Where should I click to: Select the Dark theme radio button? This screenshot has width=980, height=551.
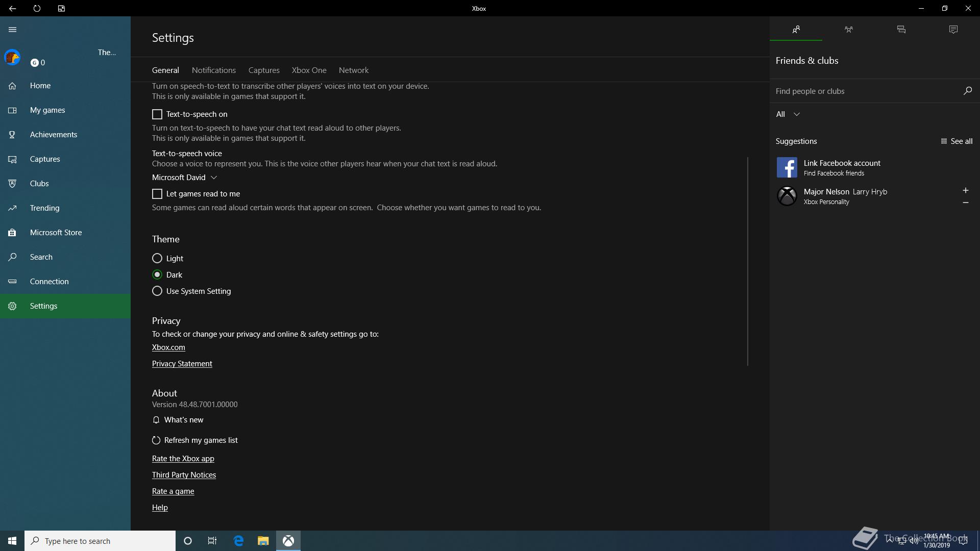157,274
